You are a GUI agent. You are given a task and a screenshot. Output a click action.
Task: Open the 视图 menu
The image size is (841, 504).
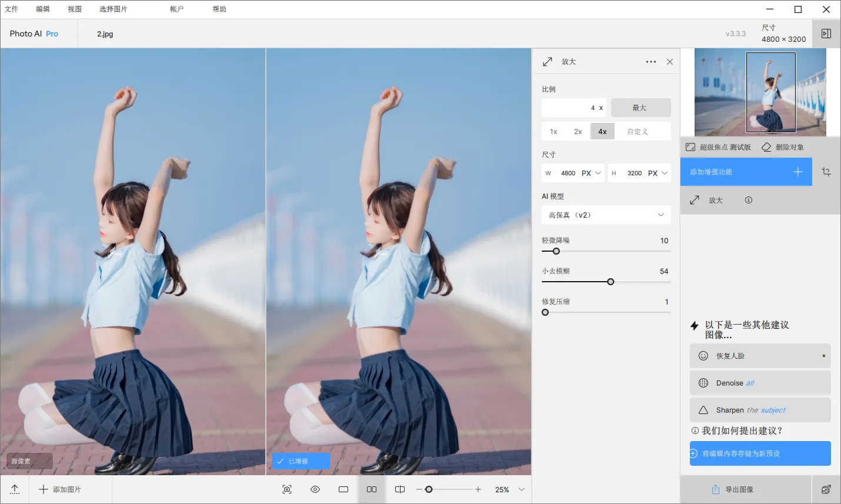click(75, 9)
